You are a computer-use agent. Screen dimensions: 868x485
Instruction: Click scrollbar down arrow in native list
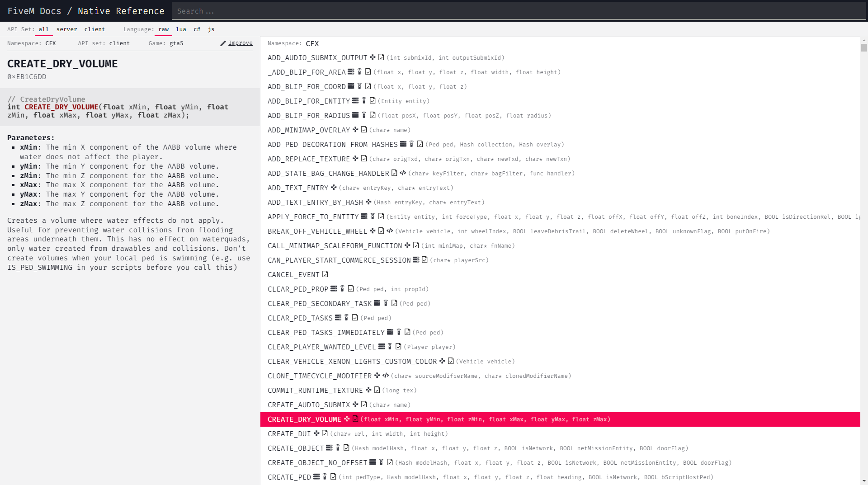(864, 481)
